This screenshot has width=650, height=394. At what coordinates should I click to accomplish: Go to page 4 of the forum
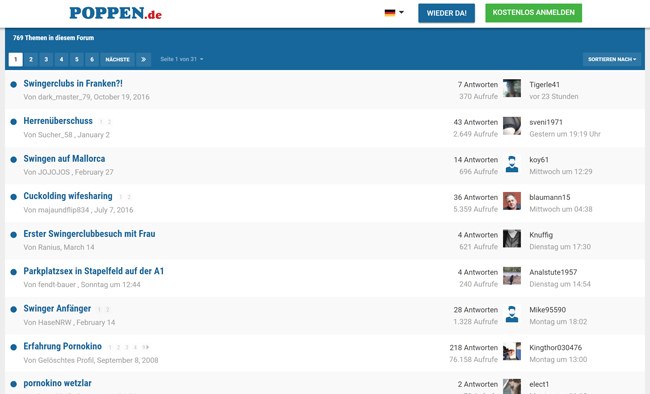point(61,59)
